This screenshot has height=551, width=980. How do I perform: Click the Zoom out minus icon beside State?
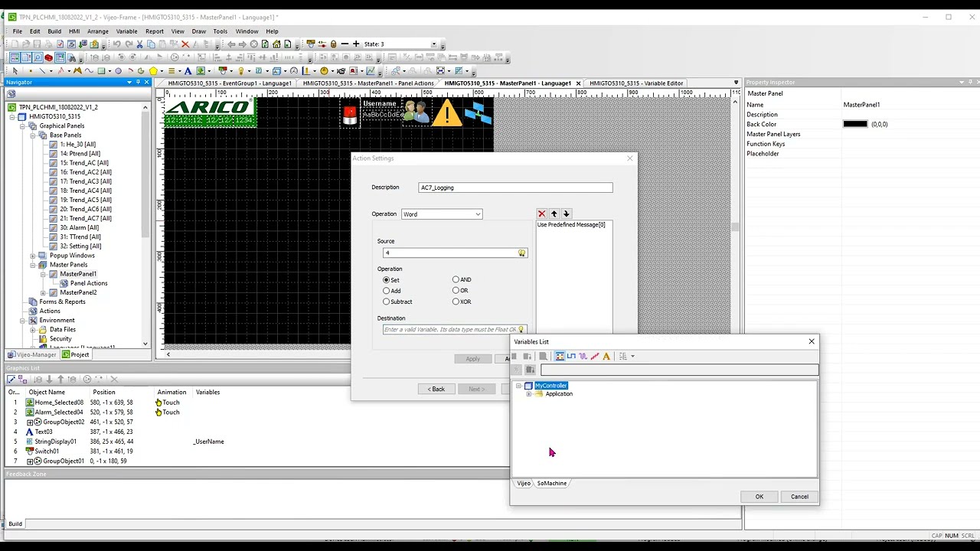(345, 44)
